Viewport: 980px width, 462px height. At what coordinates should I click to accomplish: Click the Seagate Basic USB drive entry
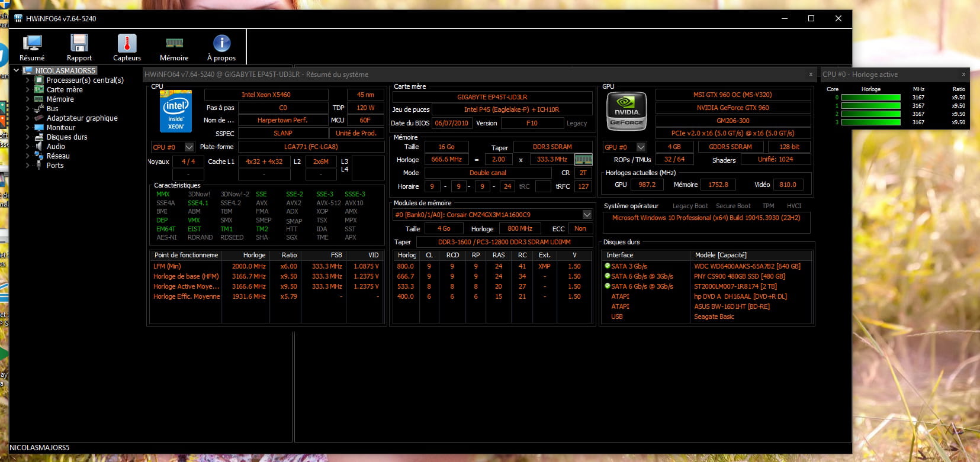[x=714, y=316]
